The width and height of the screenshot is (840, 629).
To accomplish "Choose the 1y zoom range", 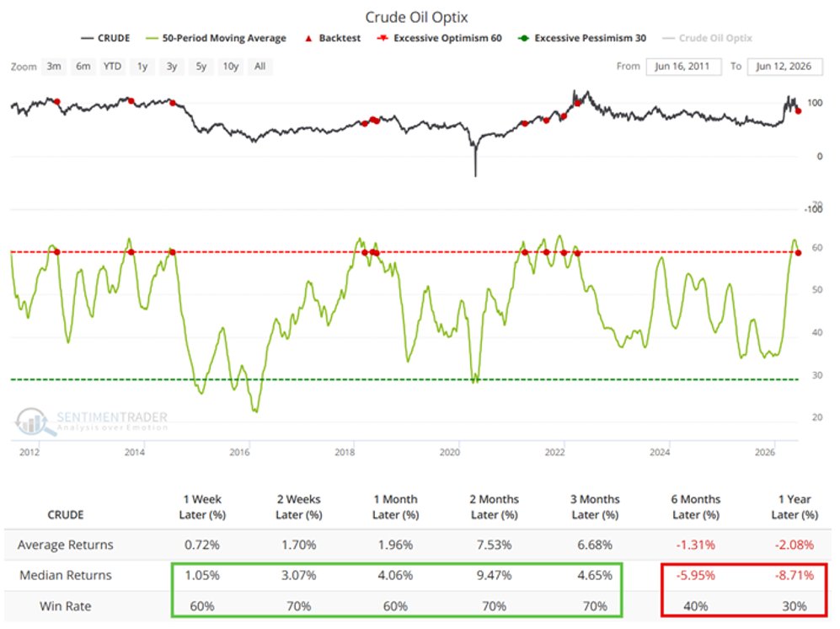I will click(142, 67).
